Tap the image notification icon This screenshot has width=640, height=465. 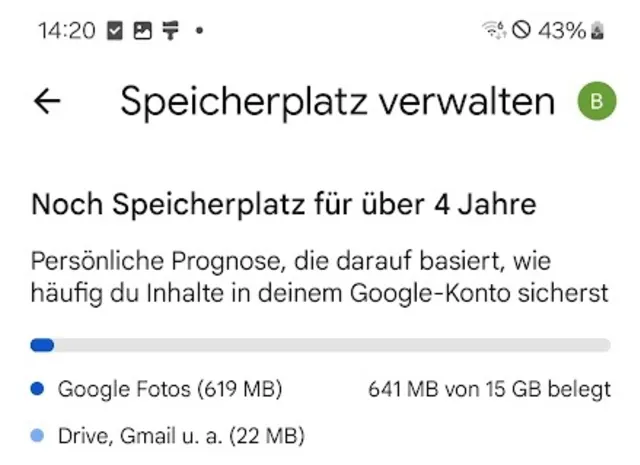[143, 31]
